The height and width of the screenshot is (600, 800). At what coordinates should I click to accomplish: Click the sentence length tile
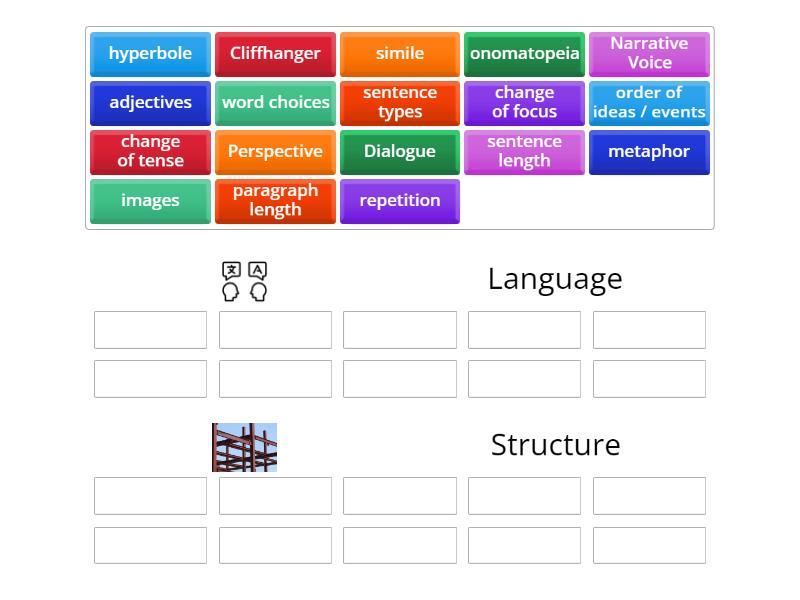(x=524, y=152)
